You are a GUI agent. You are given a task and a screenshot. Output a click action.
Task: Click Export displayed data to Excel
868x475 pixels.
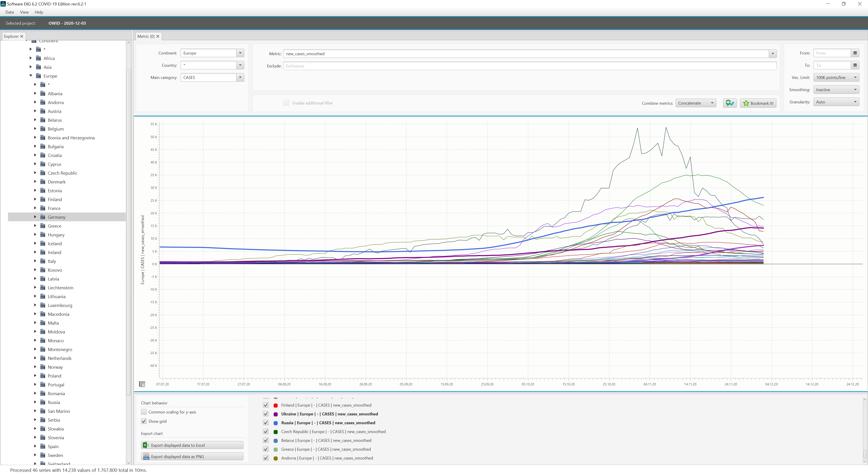pyautogui.click(x=192, y=445)
